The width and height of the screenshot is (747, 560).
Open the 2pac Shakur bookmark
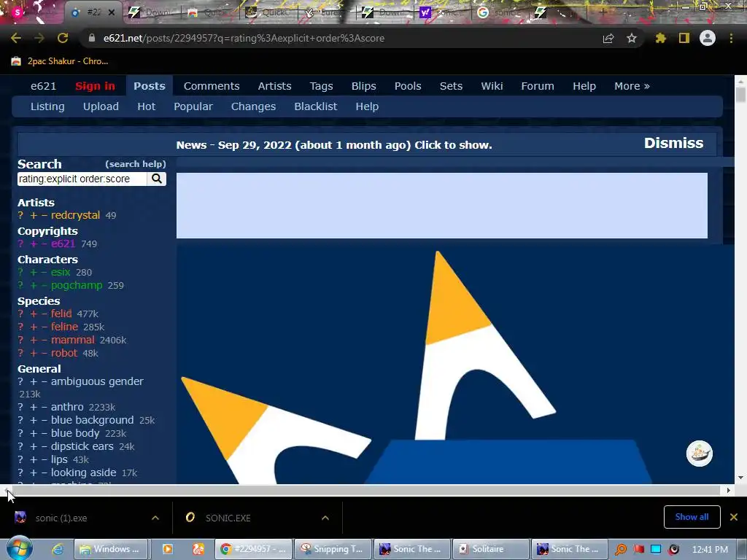(60, 61)
